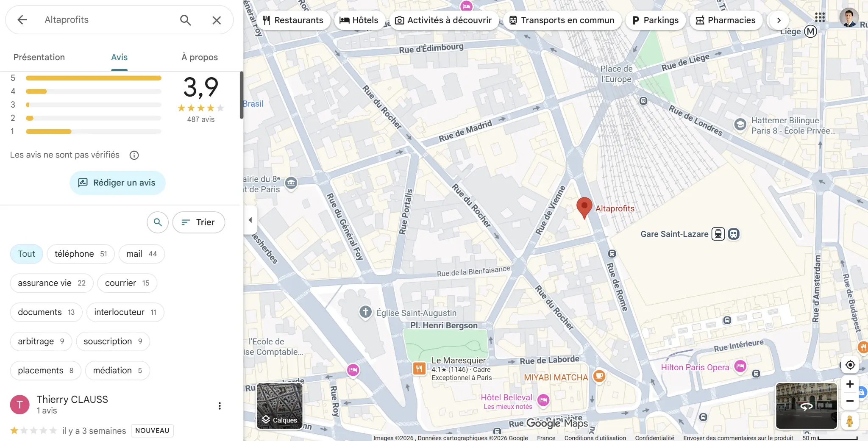Click the Hôtel Belleval marker
Viewport: 868px width, 441px height.
point(543,399)
